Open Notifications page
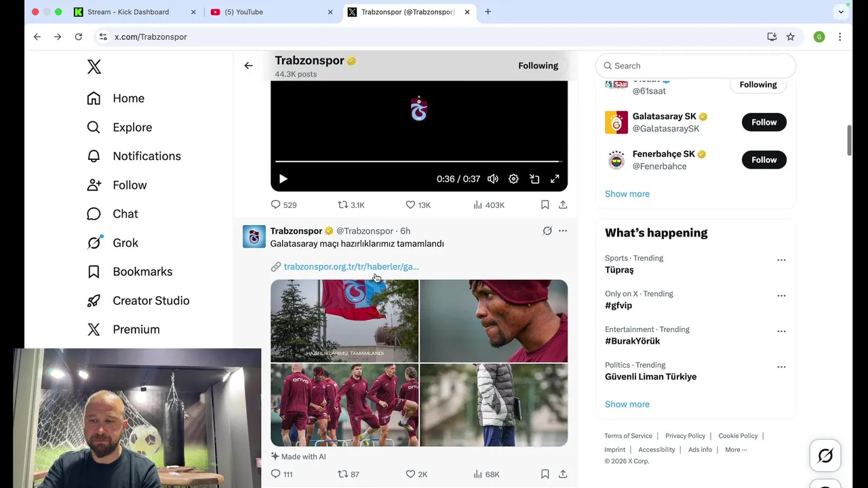Screen dimensions: 868x488 134,156
